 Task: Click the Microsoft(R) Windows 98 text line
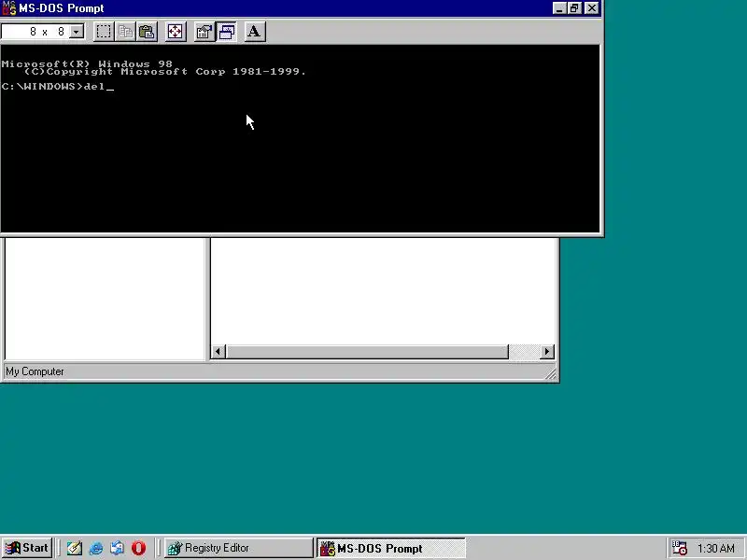(87, 63)
